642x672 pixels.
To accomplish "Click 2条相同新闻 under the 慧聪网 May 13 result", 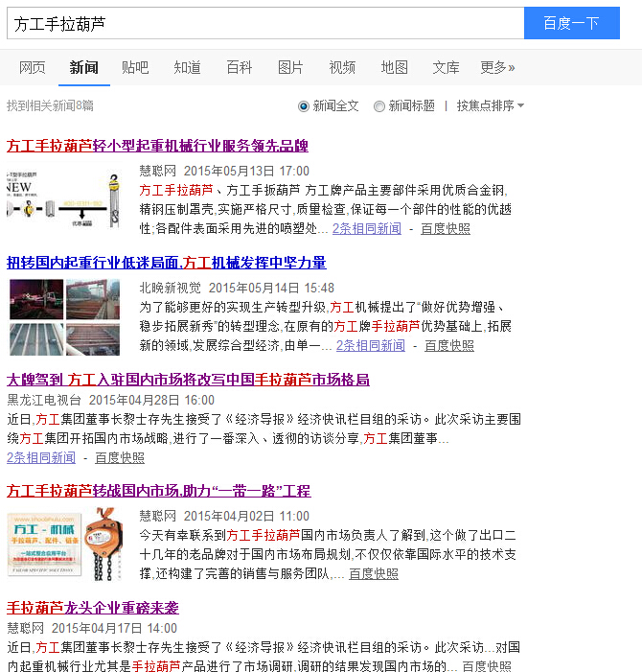I will 367,229.
